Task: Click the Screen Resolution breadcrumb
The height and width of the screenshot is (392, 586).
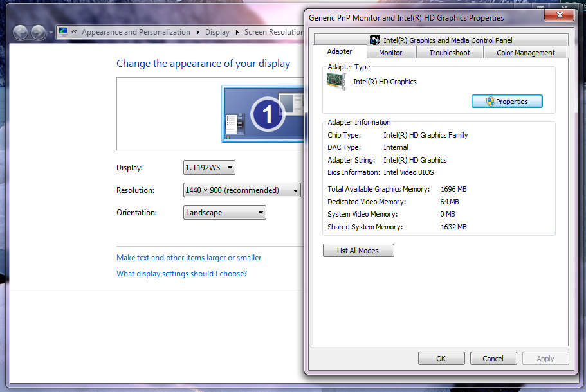Action: (274, 32)
